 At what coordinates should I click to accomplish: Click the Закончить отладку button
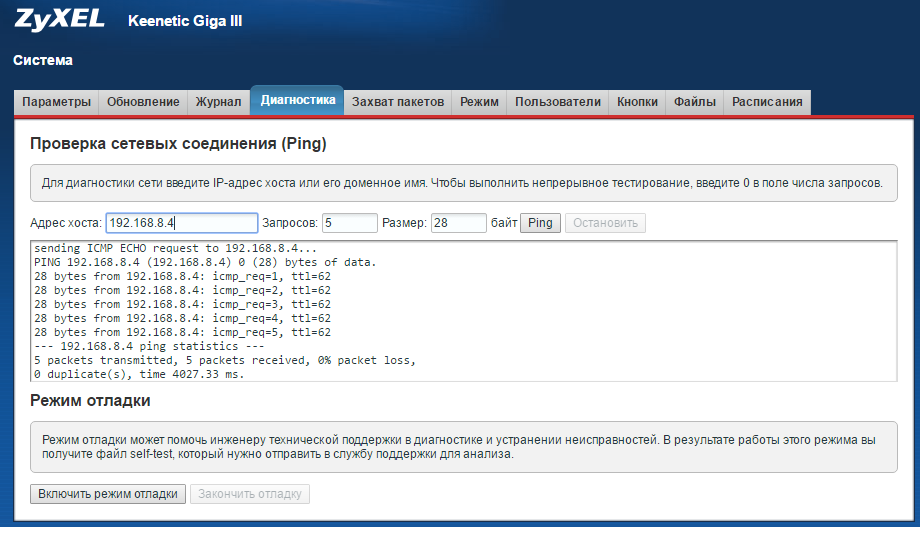point(251,494)
